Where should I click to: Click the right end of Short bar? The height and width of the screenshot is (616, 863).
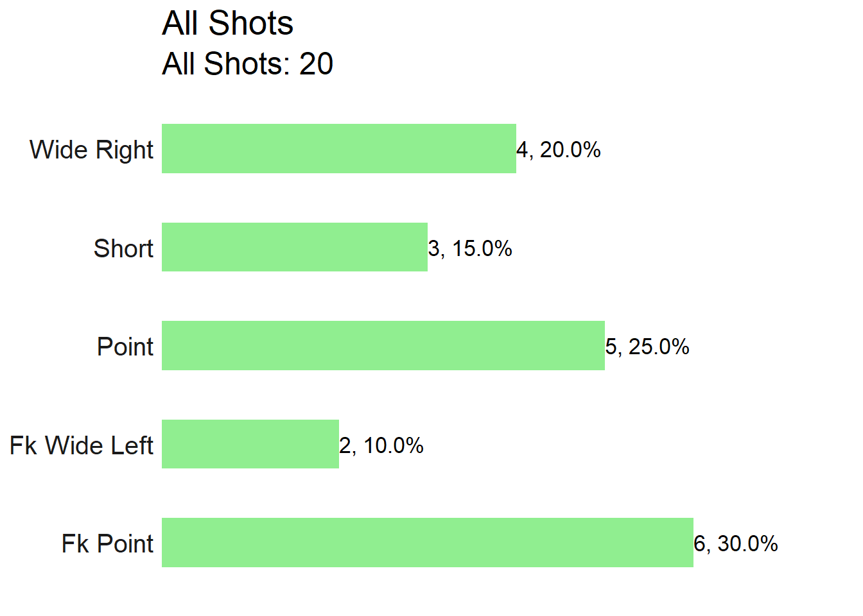coord(425,247)
